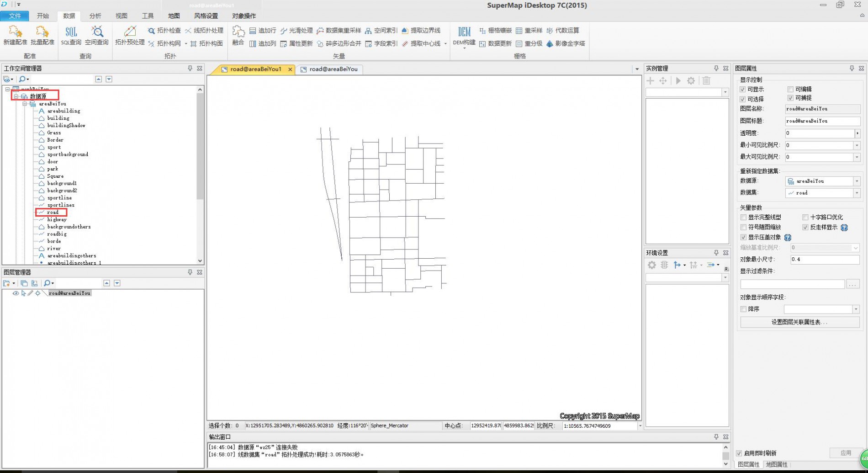Click the blue help icon beside 反走样显示

[x=844, y=228]
